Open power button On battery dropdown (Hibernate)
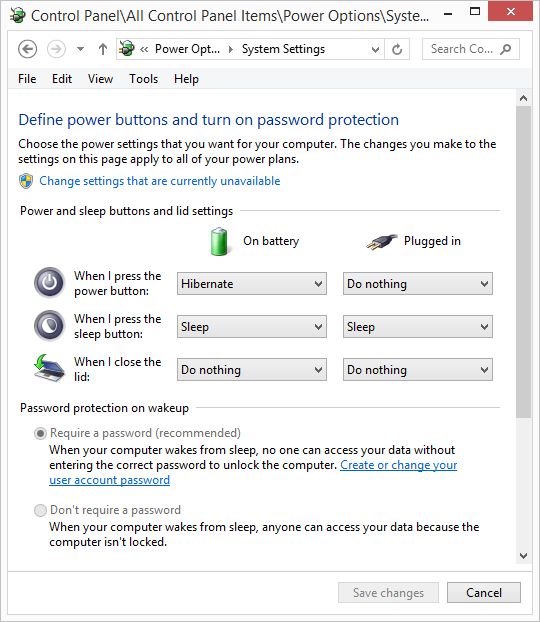Viewport: 540px width, 622px height. pyautogui.click(x=252, y=284)
